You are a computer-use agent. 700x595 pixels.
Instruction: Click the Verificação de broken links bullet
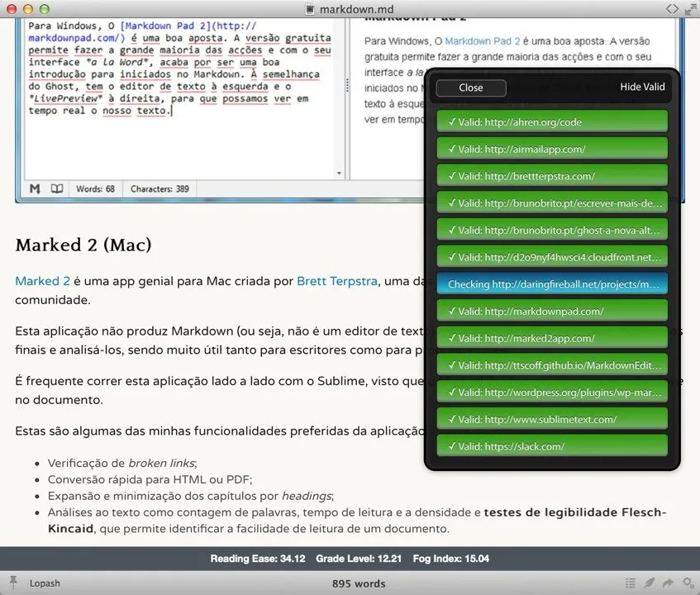click(x=121, y=463)
